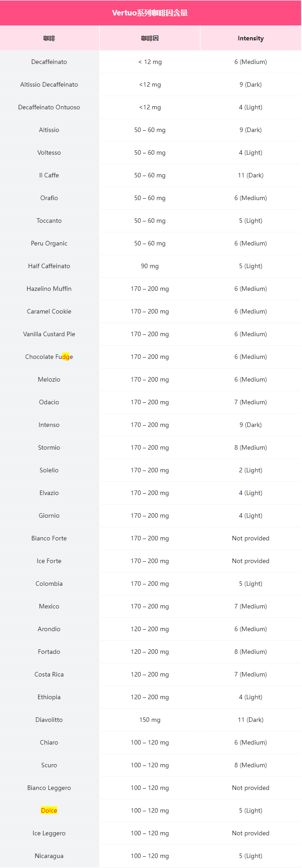Select the 咖啡因 column header
Image resolution: width=302 pixels, height=868 pixels.
pos(150,38)
